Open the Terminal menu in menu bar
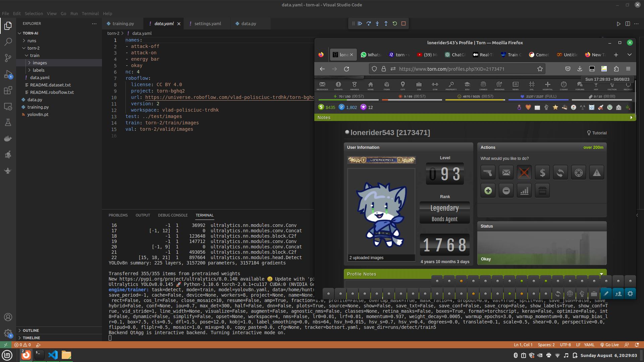Image resolution: width=644 pixels, height=362 pixels. click(90, 13)
